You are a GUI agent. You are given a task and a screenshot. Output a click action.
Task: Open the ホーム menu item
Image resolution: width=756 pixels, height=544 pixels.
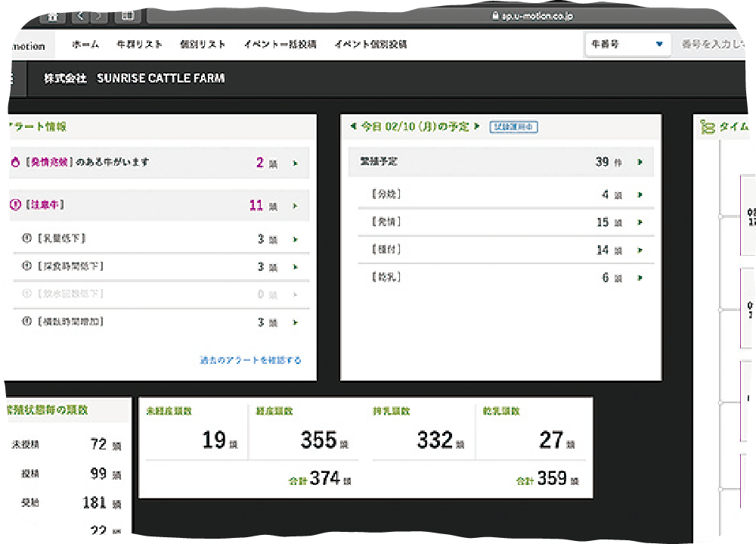[85, 45]
